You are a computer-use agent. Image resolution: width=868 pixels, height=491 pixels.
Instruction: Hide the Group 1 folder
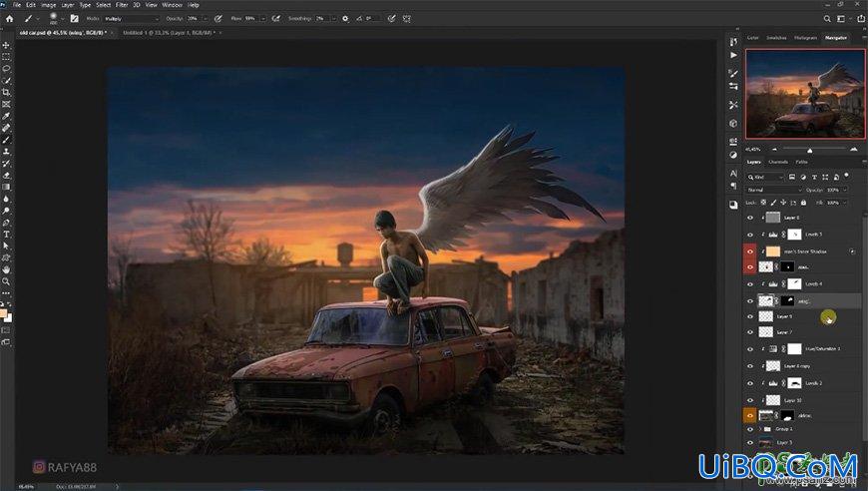pos(750,429)
